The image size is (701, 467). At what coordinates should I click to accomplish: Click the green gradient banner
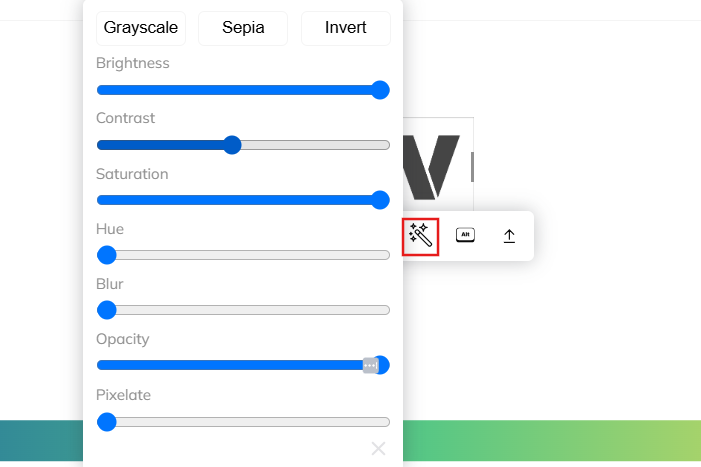[x=552, y=441]
